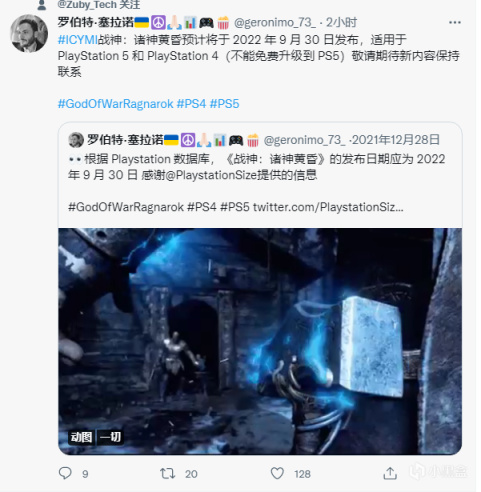The image size is (481, 492).
Task: Open the #ICYMI hashtag
Action: (78, 40)
